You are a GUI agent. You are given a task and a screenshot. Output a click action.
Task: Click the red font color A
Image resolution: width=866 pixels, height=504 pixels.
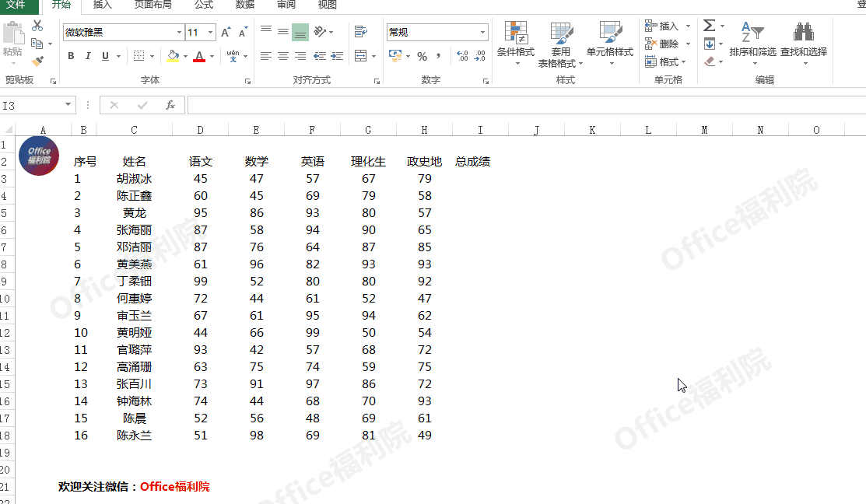tap(199, 56)
